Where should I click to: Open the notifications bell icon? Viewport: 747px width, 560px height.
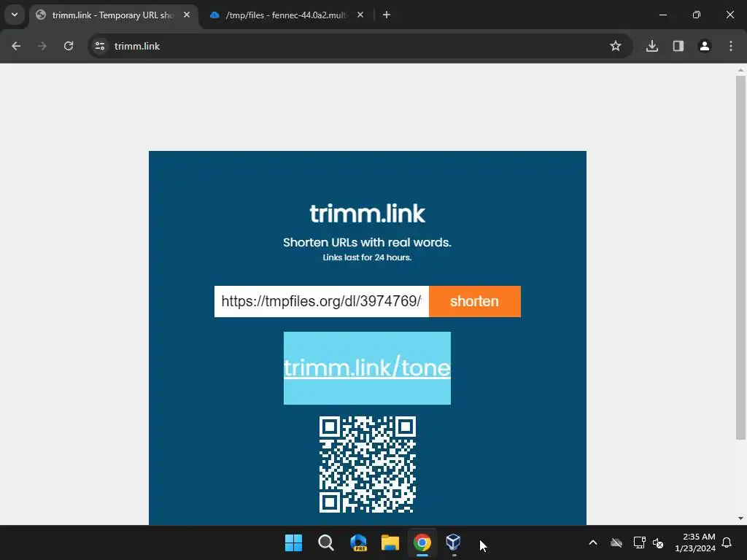[x=727, y=542]
